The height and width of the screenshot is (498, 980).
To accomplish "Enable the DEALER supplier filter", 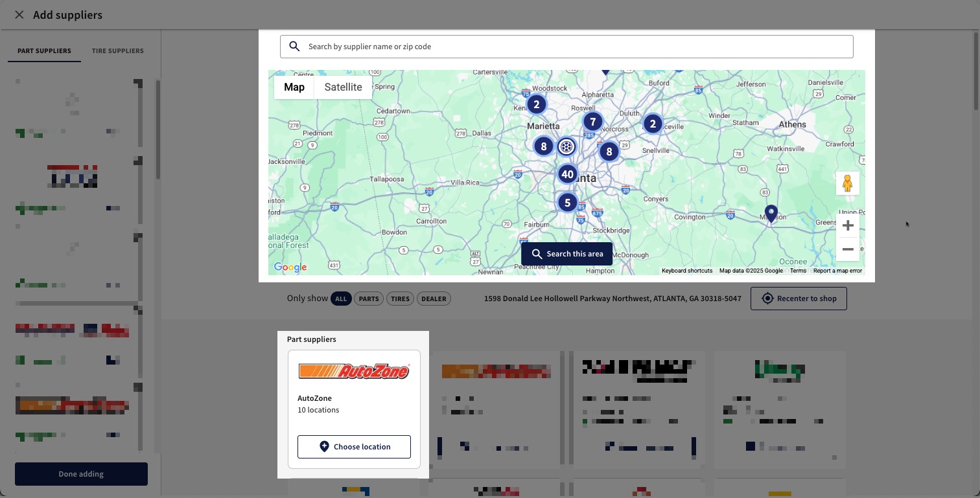I will point(434,299).
